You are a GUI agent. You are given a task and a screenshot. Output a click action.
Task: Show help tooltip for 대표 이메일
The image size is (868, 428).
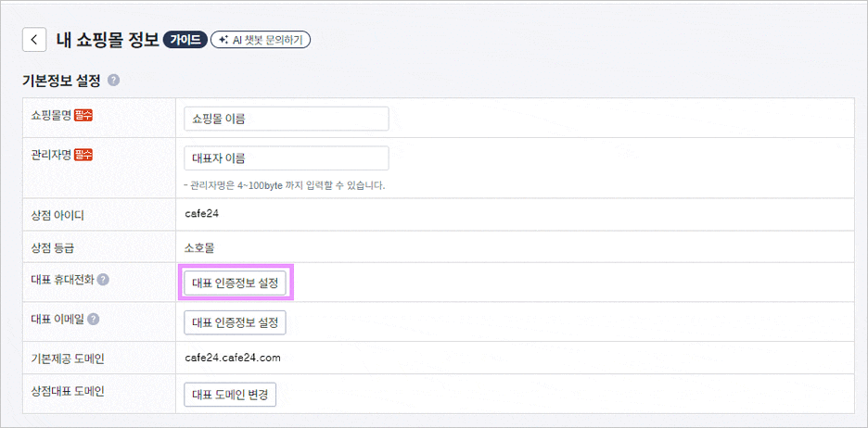click(x=94, y=319)
